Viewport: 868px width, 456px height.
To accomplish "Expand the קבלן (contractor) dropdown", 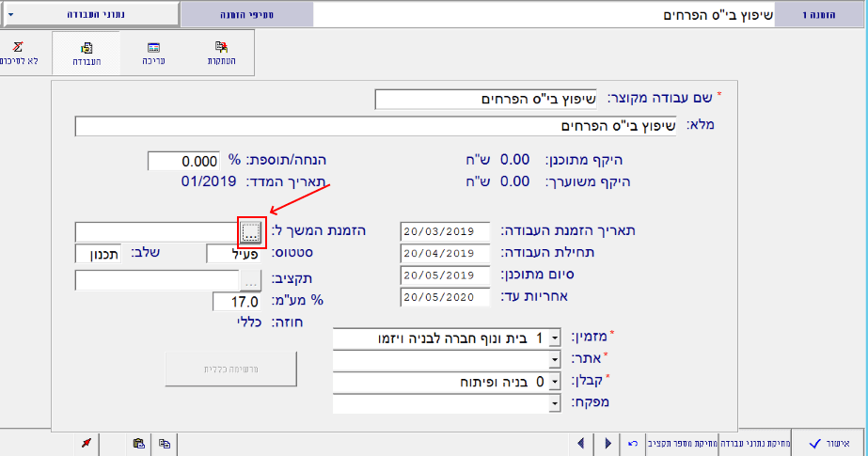I will click(x=554, y=381).
